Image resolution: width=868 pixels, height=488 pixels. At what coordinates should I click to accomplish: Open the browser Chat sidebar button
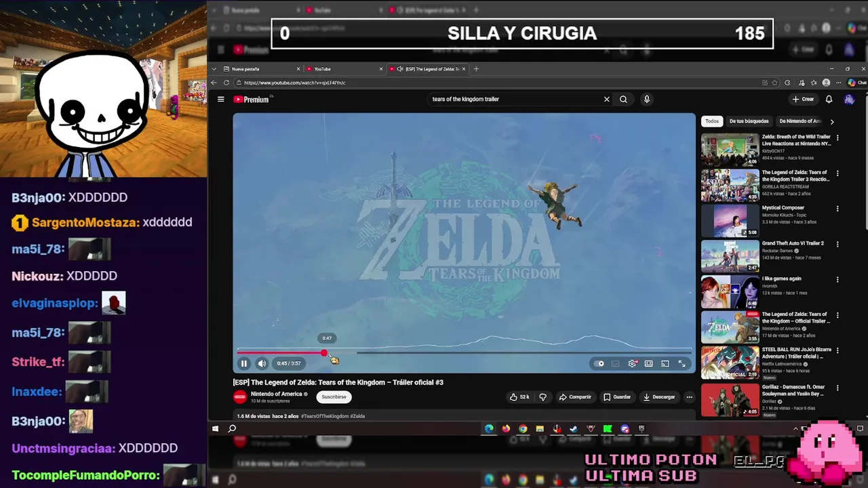click(856, 83)
